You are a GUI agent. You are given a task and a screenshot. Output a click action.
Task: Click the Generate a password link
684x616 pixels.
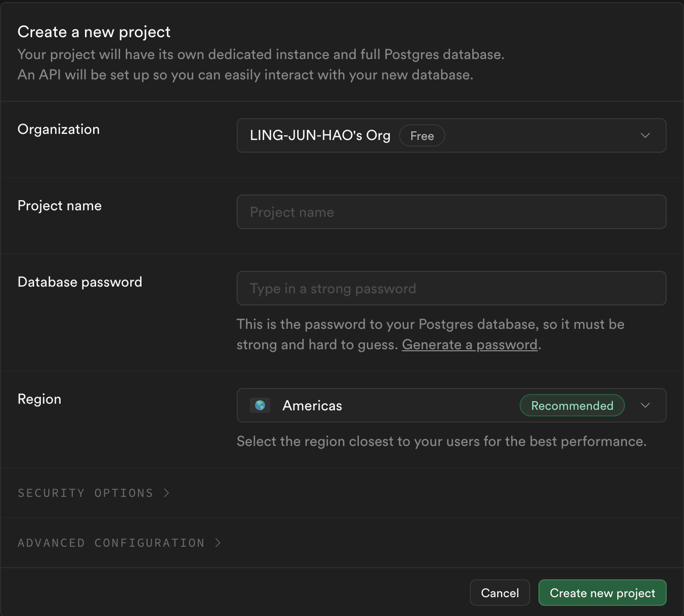(469, 345)
